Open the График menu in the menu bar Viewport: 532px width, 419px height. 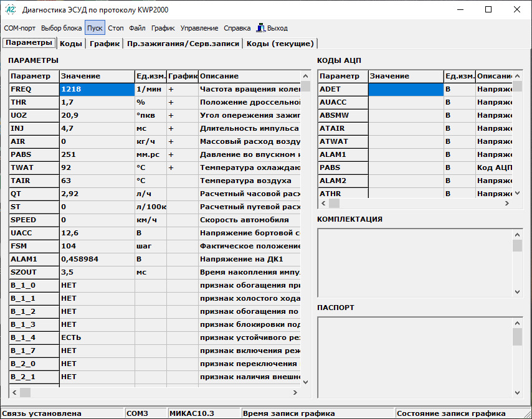(163, 28)
